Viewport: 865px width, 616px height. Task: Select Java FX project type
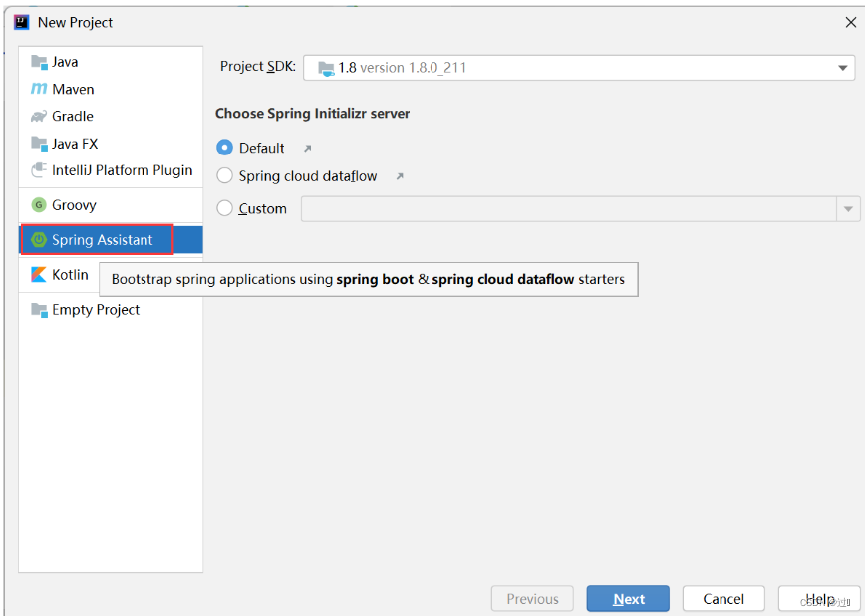pos(111,144)
